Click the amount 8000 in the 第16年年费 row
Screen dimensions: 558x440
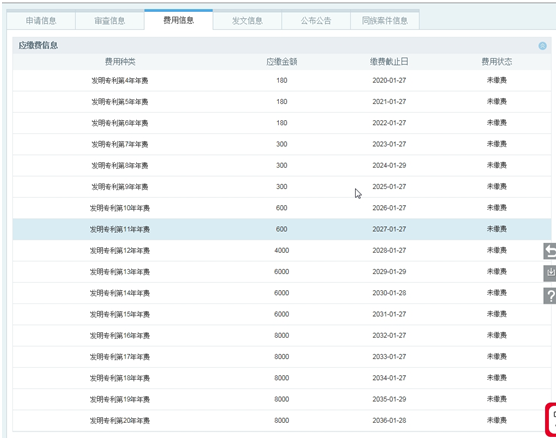tap(281, 335)
